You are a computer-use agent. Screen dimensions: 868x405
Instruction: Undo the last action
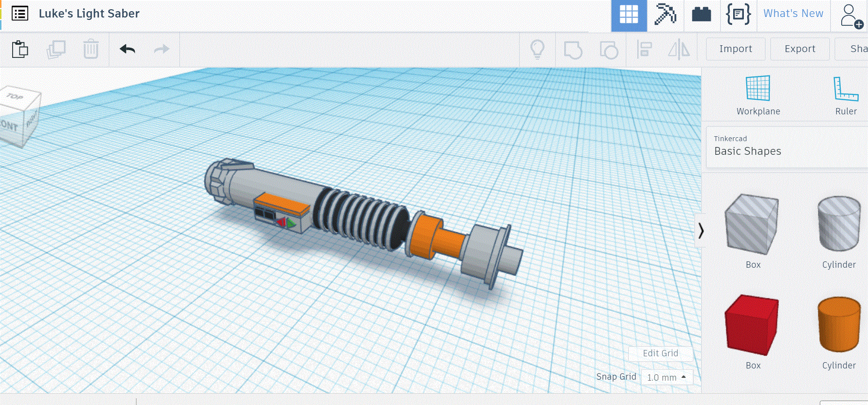tap(128, 49)
